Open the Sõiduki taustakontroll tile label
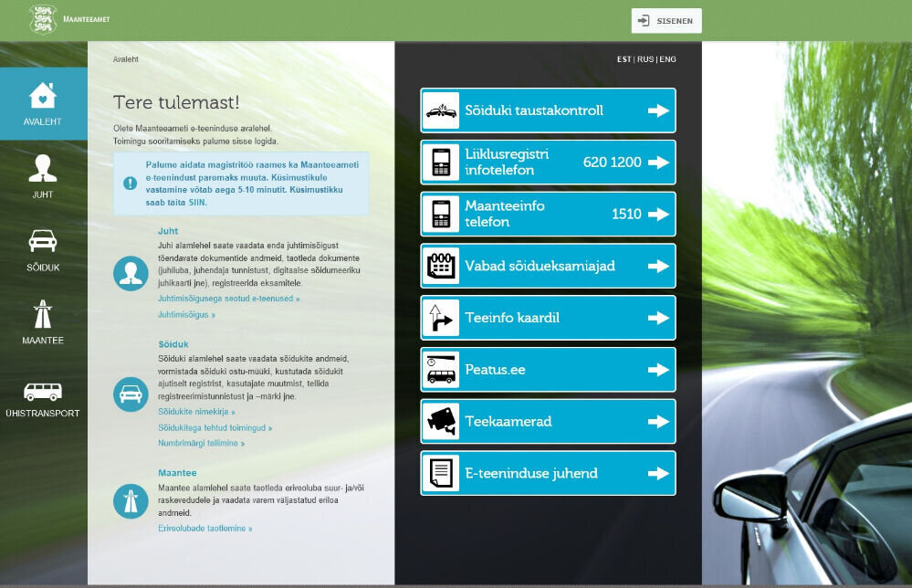The image size is (912, 588). coord(534,110)
